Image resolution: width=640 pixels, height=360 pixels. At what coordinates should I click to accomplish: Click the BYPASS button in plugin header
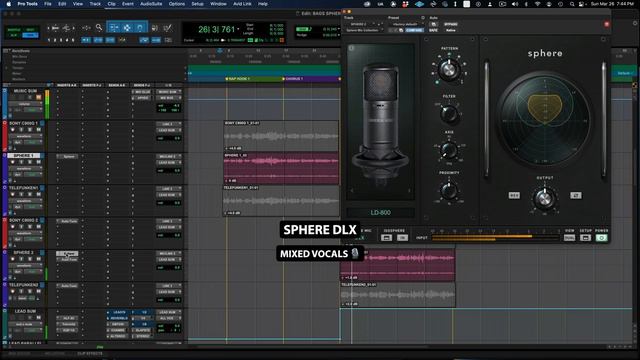(450, 24)
